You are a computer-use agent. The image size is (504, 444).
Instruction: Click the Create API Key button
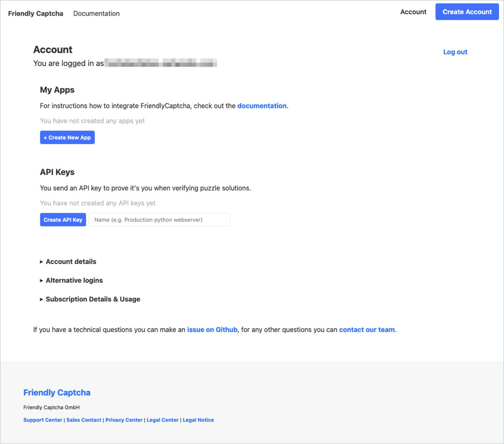tap(62, 219)
